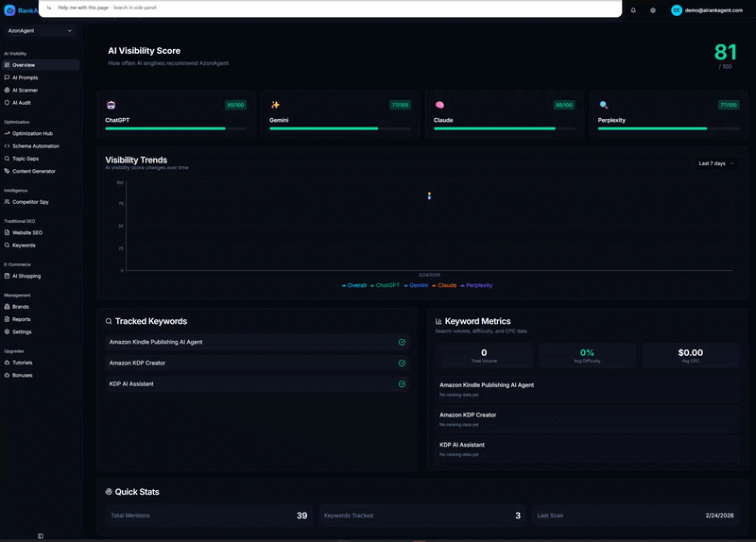Click the Perplexity magnifier icon
Viewport: 756px width, 542px height.
(604, 105)
